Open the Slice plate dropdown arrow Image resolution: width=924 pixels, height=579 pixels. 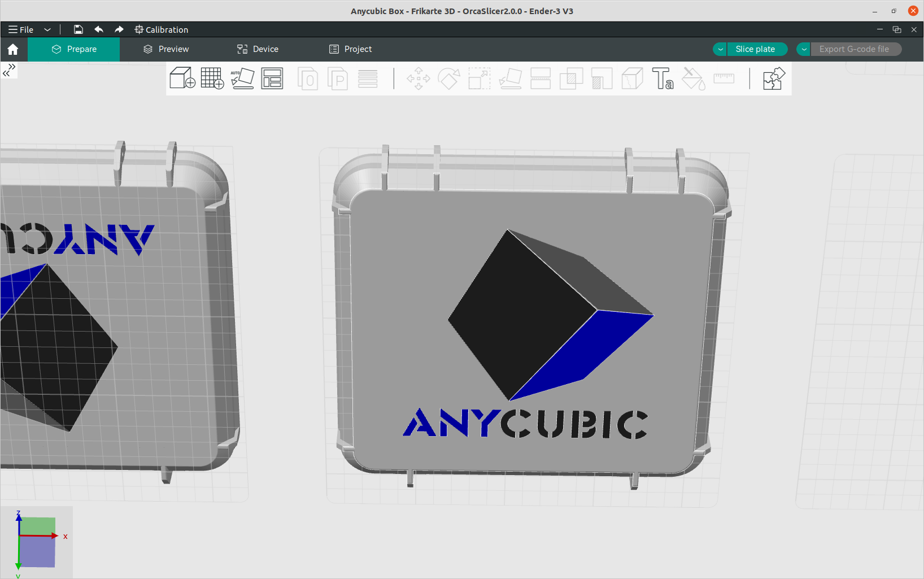pos(720,49)
